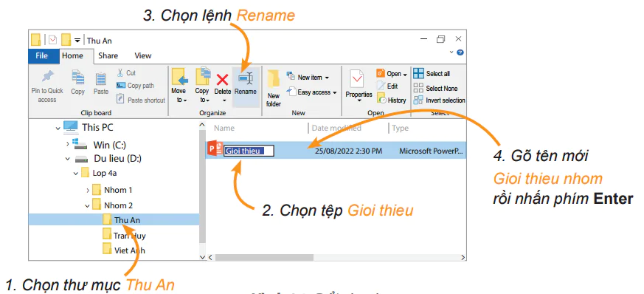Open the File tab
The height and width of the screenshot is (294, 644).
[x=42, y=56]
